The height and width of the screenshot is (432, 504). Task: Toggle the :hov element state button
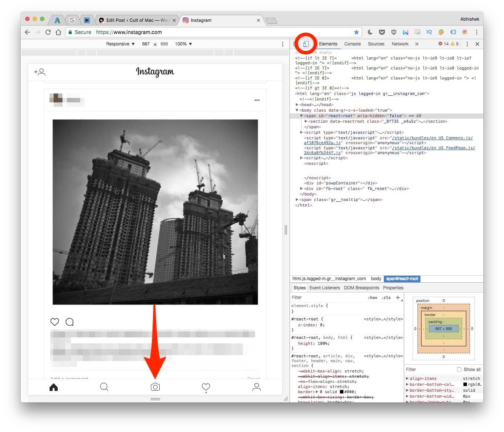pyautogui.click(x=372, y=297)
